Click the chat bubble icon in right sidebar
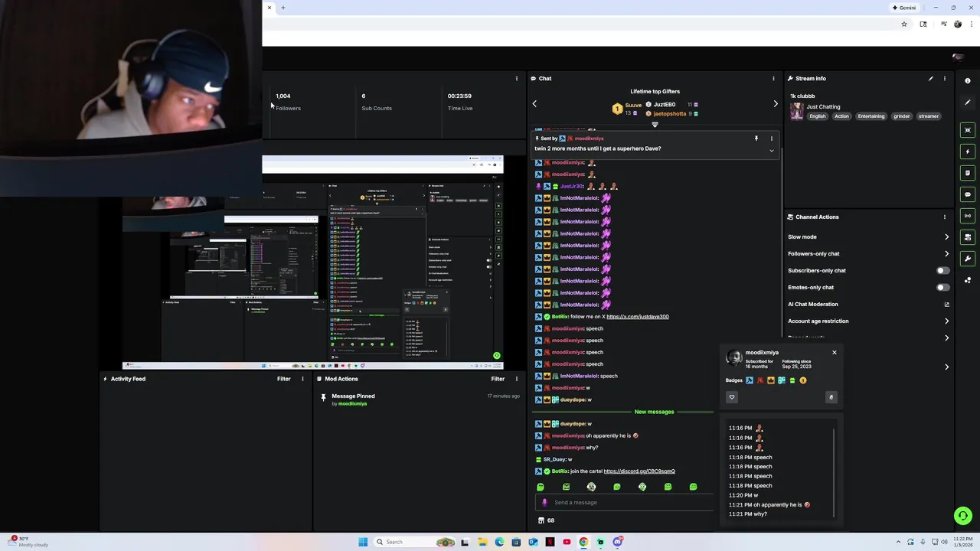 point(968,194)
